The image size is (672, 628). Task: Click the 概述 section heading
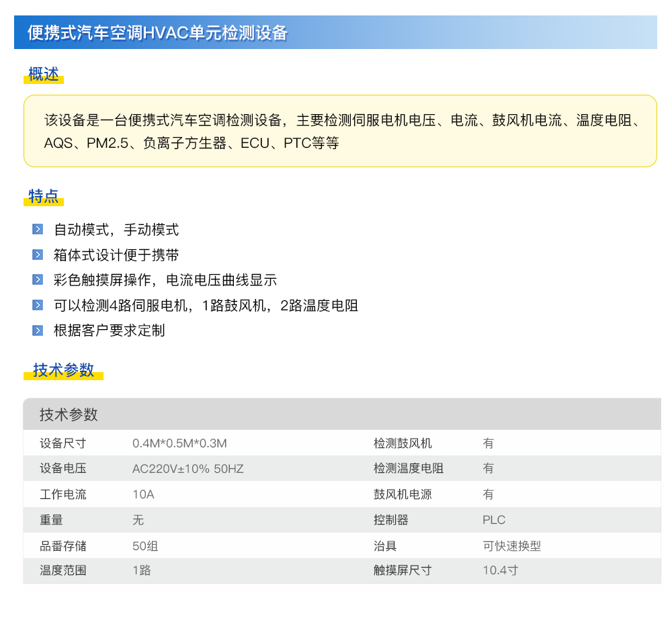44,75
